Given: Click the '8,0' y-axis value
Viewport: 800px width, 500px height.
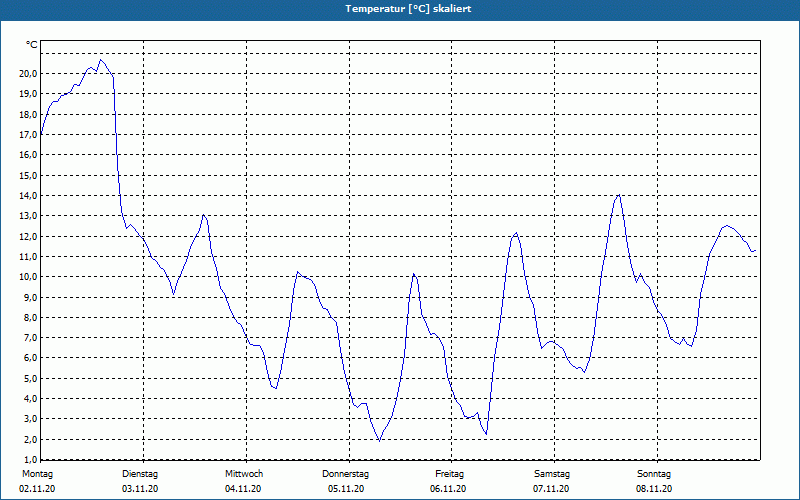Looking at the screenshot, I should 30,317.
